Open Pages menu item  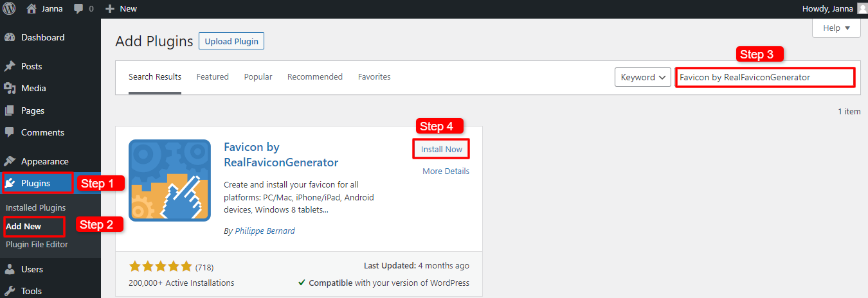[50, 110]
